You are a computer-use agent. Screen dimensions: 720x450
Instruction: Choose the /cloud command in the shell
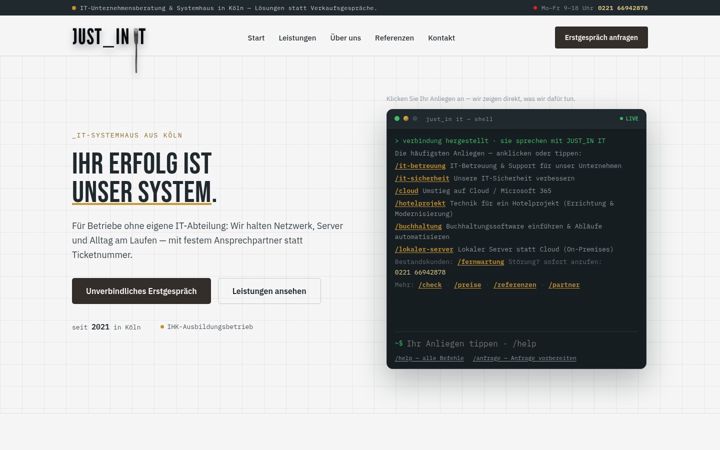coord(406,191)
